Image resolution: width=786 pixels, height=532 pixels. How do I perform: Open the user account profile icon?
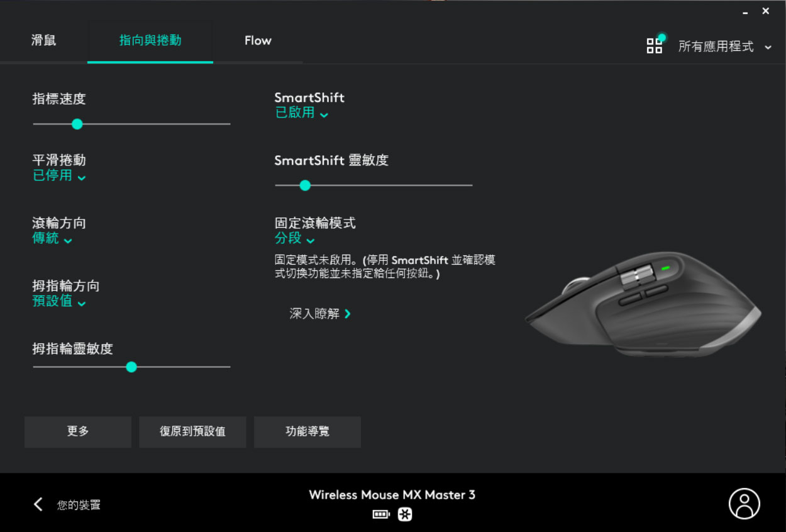coord(744,504)
